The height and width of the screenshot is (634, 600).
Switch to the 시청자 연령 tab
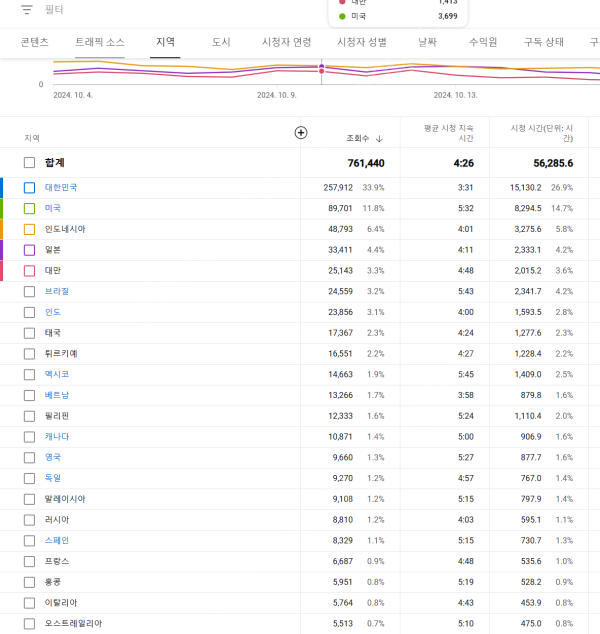286,42
